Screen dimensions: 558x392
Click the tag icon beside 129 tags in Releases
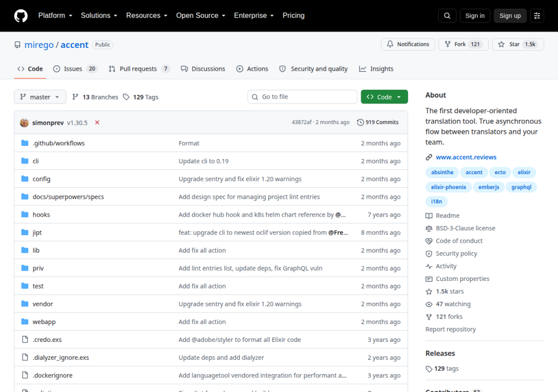point(429,369)
